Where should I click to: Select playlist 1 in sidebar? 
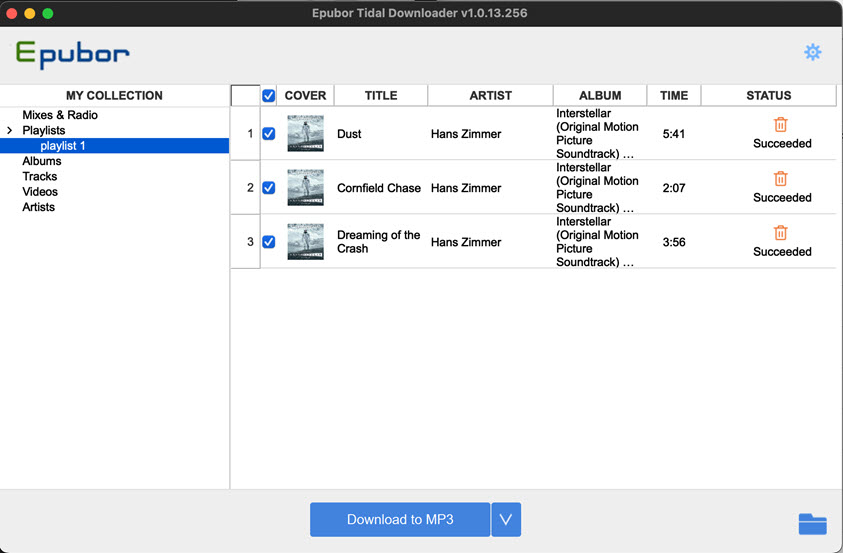[x=62, y=146]
